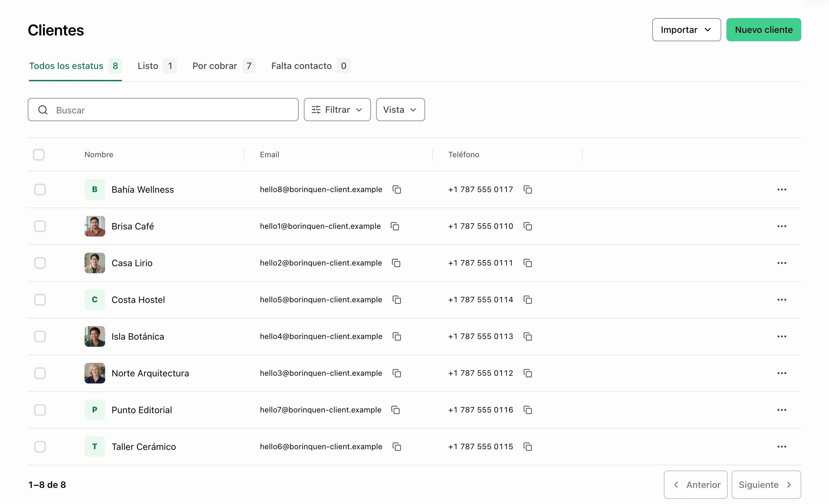Sort by the Teléfono column header
This screenshot has height=504, width=829.
tap(464, 155)
